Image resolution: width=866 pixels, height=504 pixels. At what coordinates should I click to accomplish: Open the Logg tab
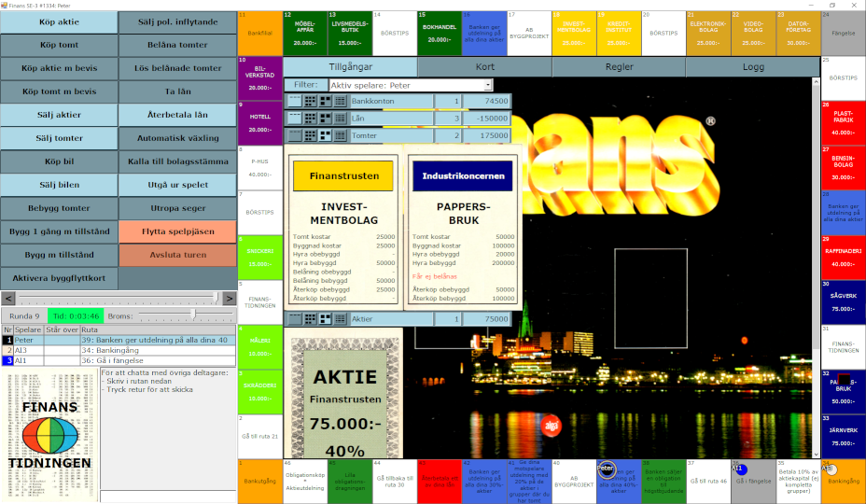(753, 67)
